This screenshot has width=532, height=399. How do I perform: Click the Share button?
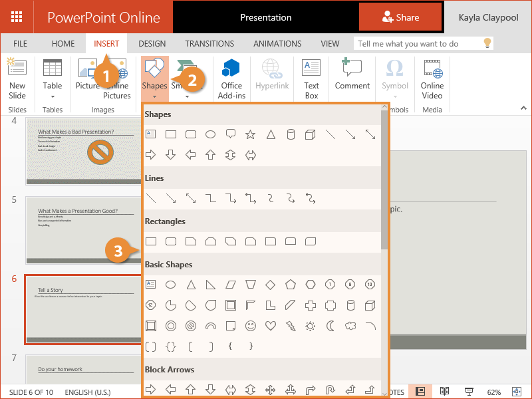(400, 17)
